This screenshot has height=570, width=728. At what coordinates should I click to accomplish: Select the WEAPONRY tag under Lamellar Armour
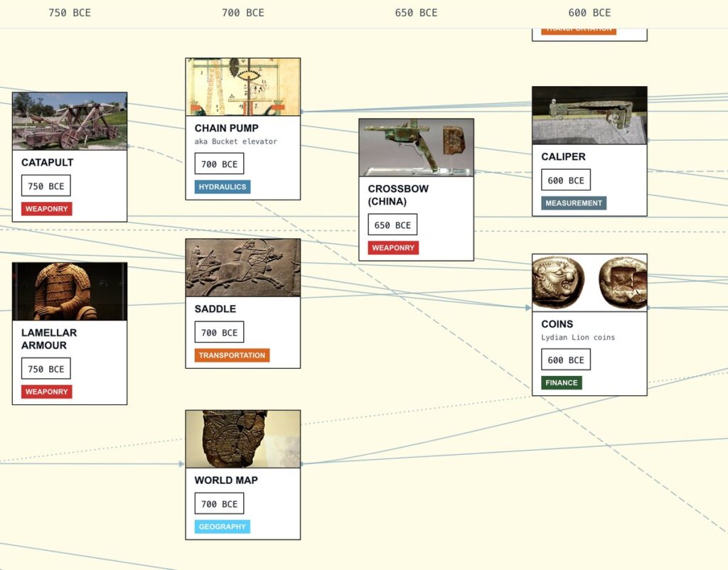(45, 392)
